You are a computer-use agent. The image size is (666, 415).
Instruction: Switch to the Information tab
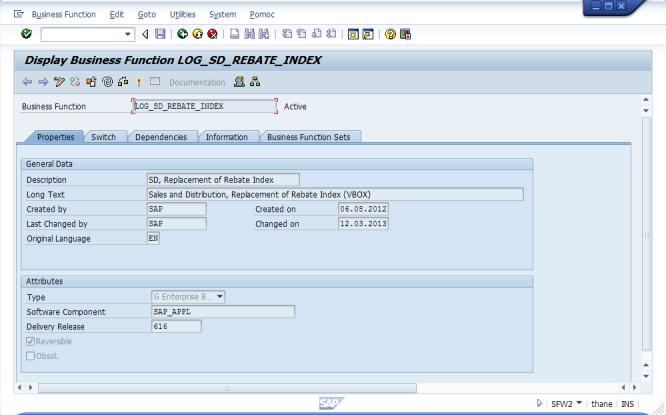227,137
